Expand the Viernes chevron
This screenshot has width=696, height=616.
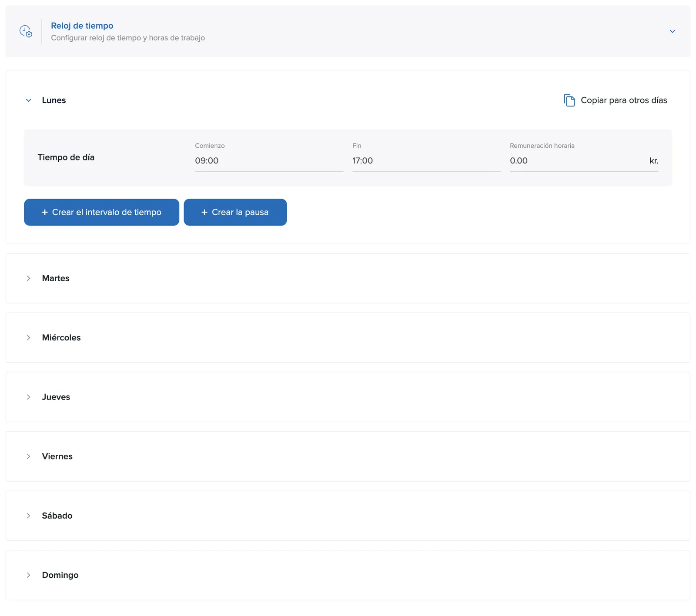point(29,456)
